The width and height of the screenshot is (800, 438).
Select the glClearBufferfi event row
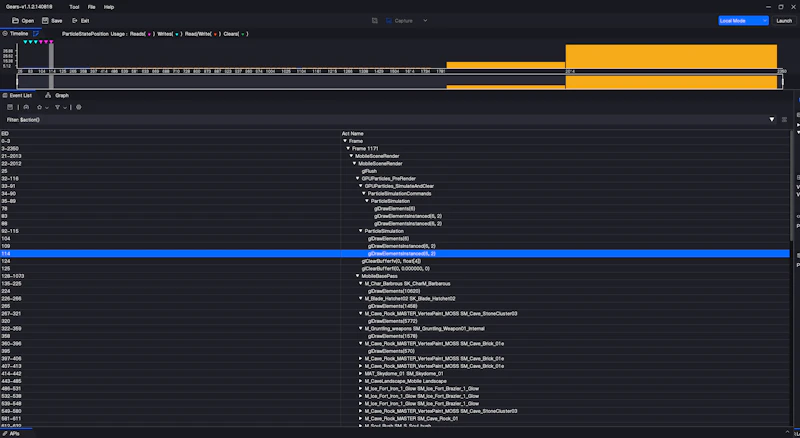point(395,269)
